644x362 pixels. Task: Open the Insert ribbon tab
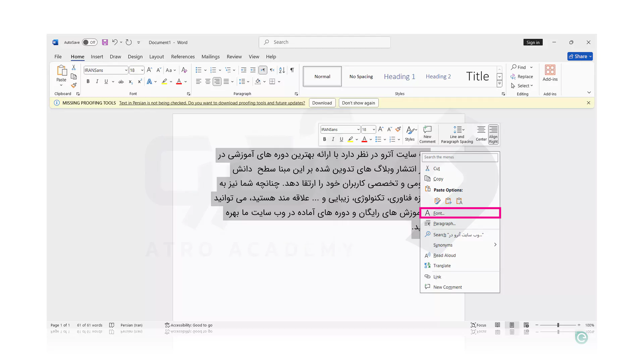click(97, 57)
